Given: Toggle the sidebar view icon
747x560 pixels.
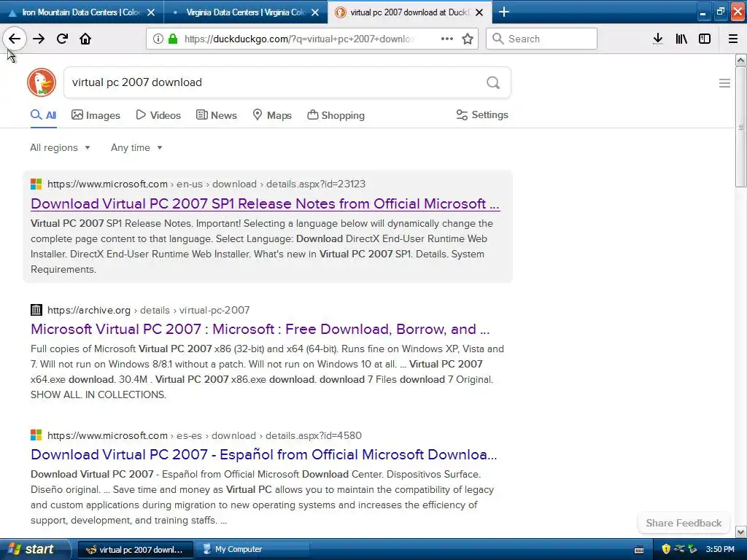Looking at the screenshot, I should [x=705, y=39].
